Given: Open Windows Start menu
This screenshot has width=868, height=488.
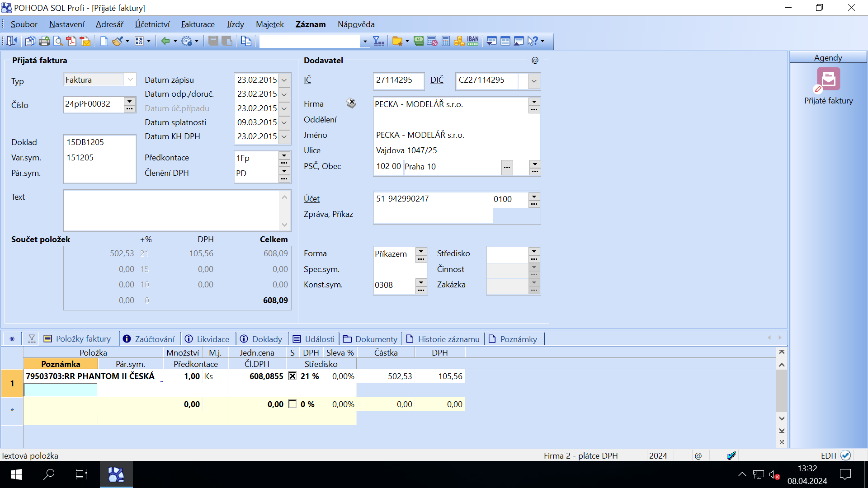Looking at the screenshot, I should click(x=16, y=474).
